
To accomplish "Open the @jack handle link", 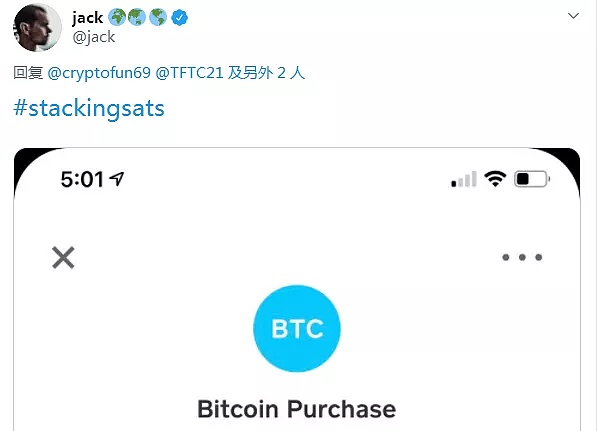I will [93, 37].
